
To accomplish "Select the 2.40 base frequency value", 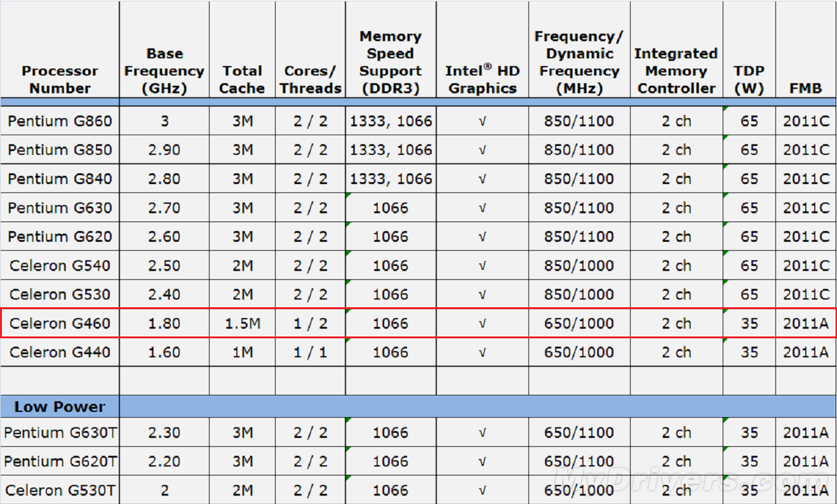I will point(164,295).
